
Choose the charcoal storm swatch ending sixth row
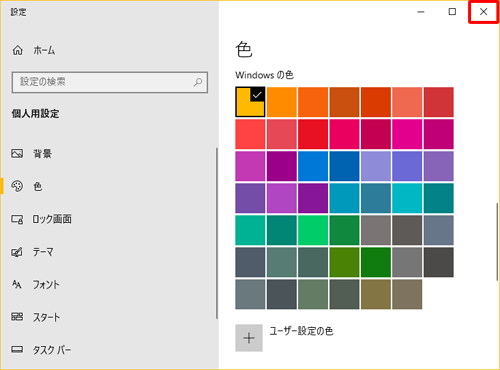point(439,262)
